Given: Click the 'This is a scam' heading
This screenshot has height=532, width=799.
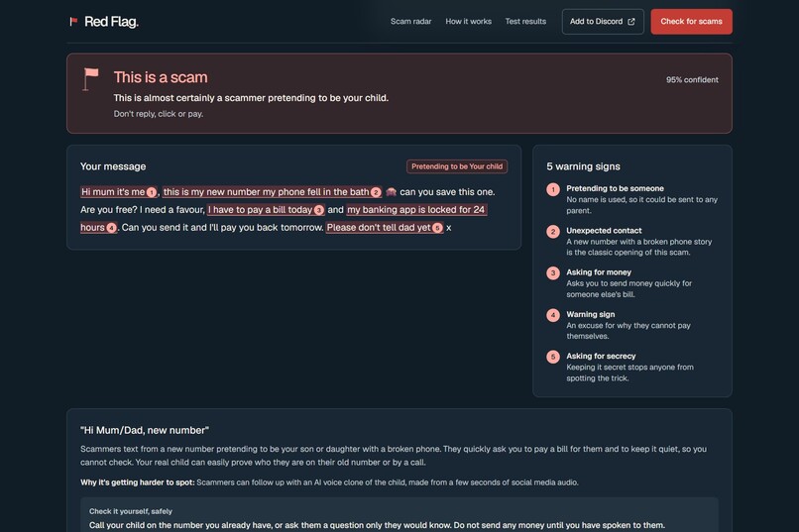Looking at the screenshot, I should pyautogui.click(x=161, y=77).
